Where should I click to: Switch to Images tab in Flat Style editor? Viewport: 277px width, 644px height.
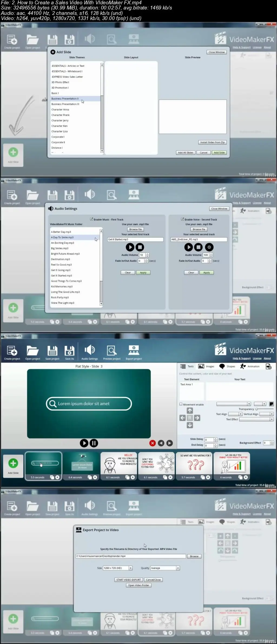pos(206,366)
